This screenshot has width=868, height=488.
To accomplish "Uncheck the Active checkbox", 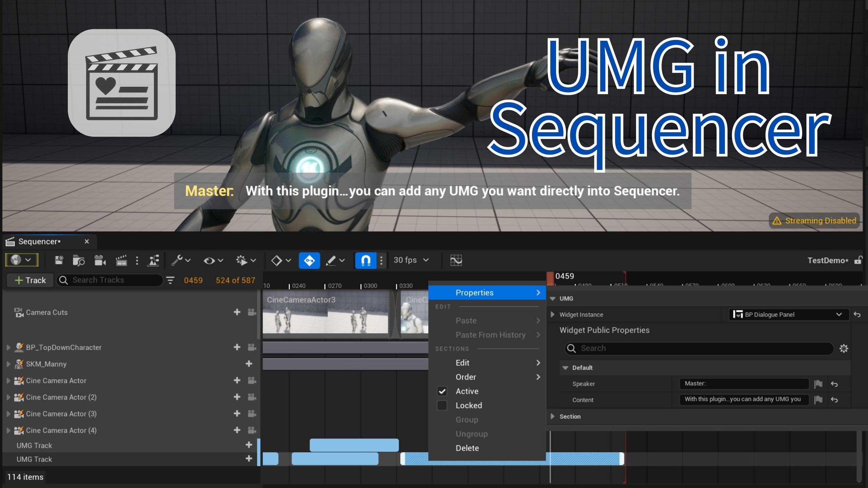I will point(442,391).
